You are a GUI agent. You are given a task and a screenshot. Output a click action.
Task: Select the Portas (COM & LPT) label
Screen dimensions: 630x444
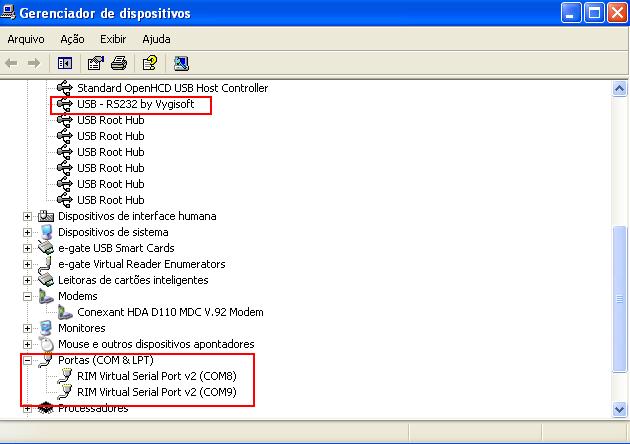coord(106,360)
